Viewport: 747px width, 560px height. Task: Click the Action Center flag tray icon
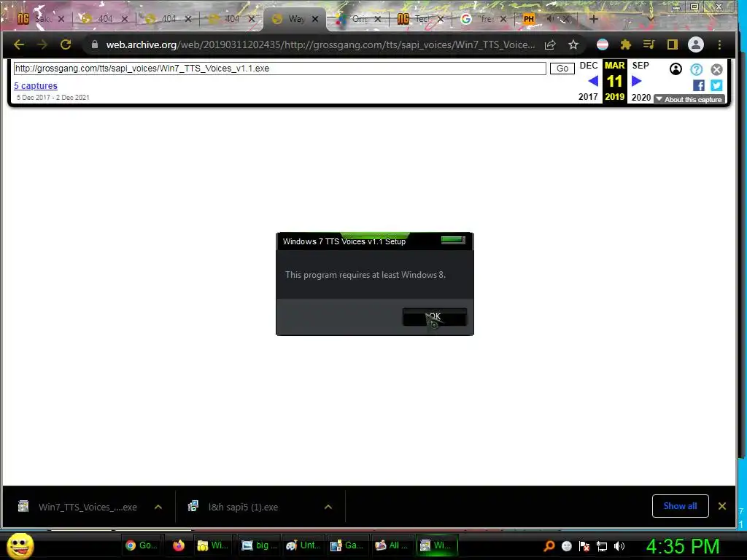coord(584,546)
